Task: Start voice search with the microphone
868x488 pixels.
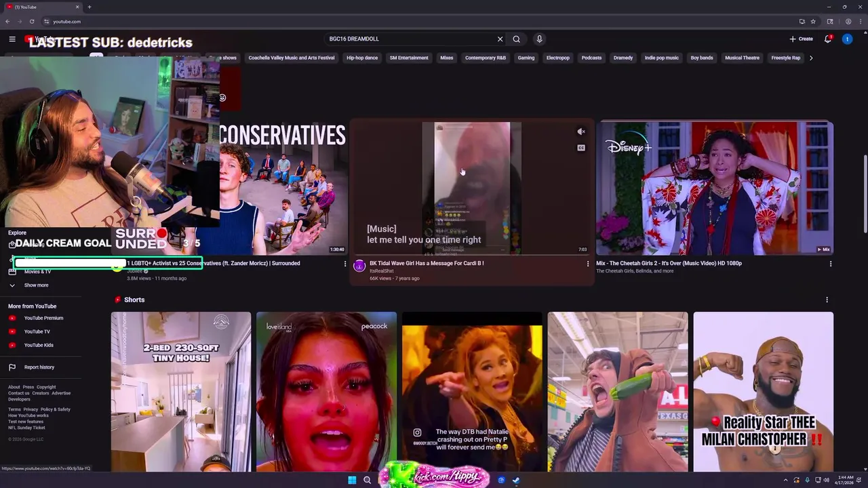Action: pyautogui.click(x=540, y=39)
